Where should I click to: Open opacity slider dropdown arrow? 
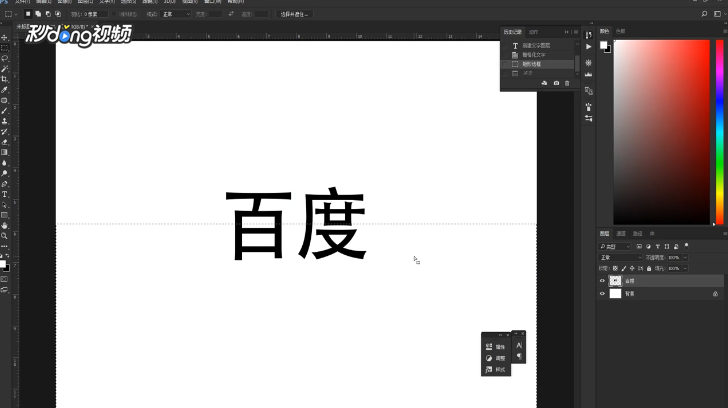point(685,258)
